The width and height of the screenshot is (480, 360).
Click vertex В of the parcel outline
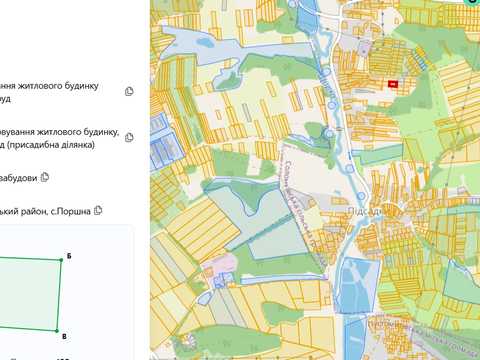pyautogui.click(x=57, y=331)
